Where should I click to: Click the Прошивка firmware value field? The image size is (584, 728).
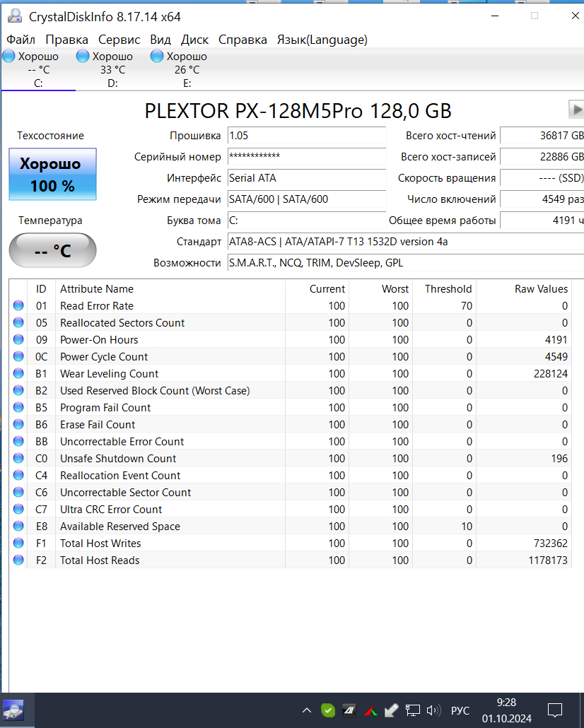(x=306, y=136)
